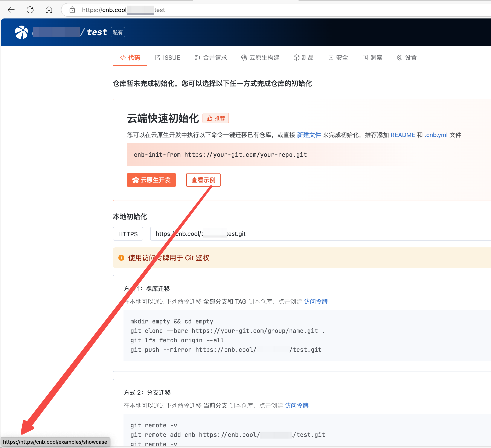
Task: Open the 云原生构建 tab
Action: (260, 58)
